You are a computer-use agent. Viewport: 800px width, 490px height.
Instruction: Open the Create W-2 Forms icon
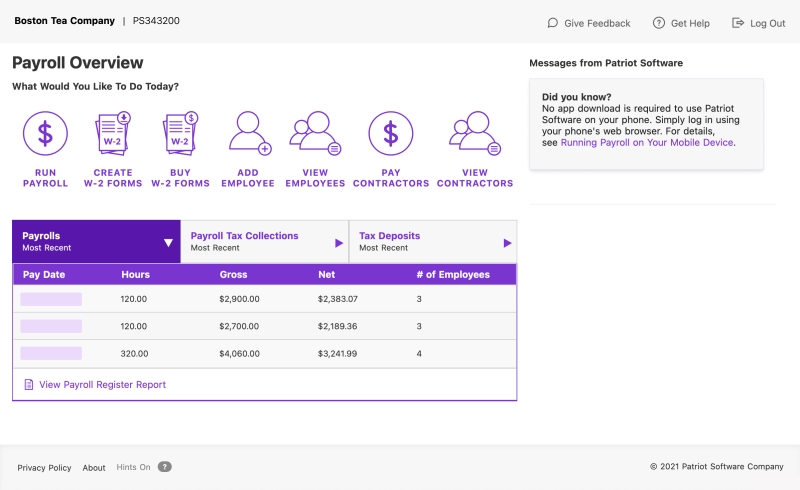113,133
